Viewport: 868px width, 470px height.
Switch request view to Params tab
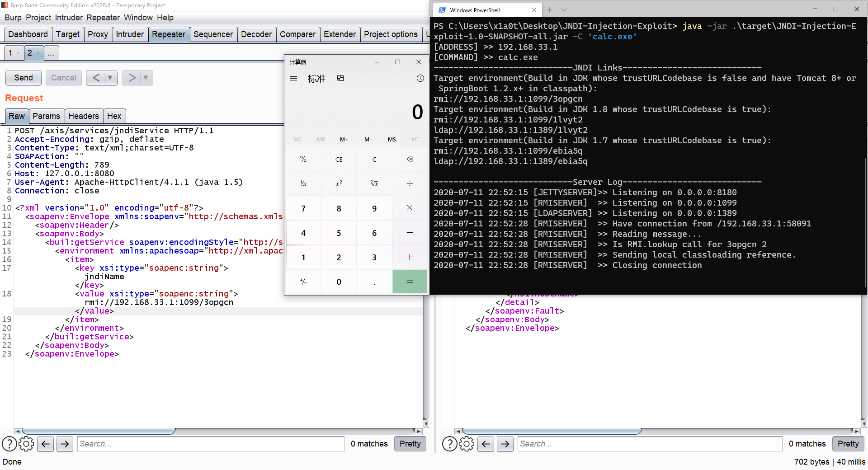(x=46, y=116)
